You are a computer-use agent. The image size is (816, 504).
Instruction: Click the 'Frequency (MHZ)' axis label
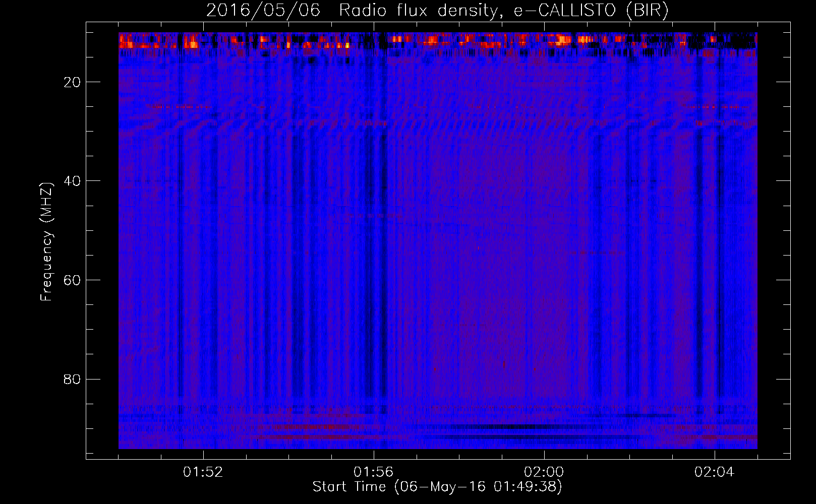pos(46,242)
